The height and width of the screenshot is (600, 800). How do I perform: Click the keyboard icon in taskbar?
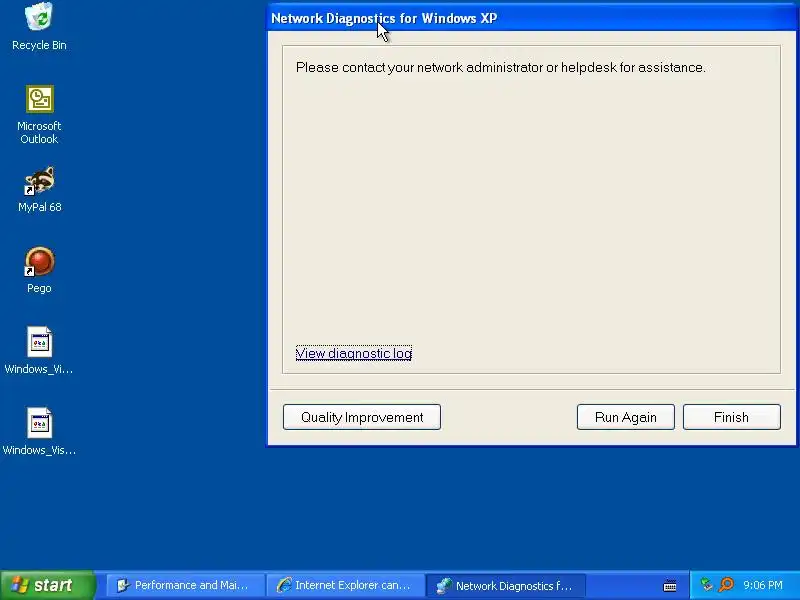coord(670,586)
